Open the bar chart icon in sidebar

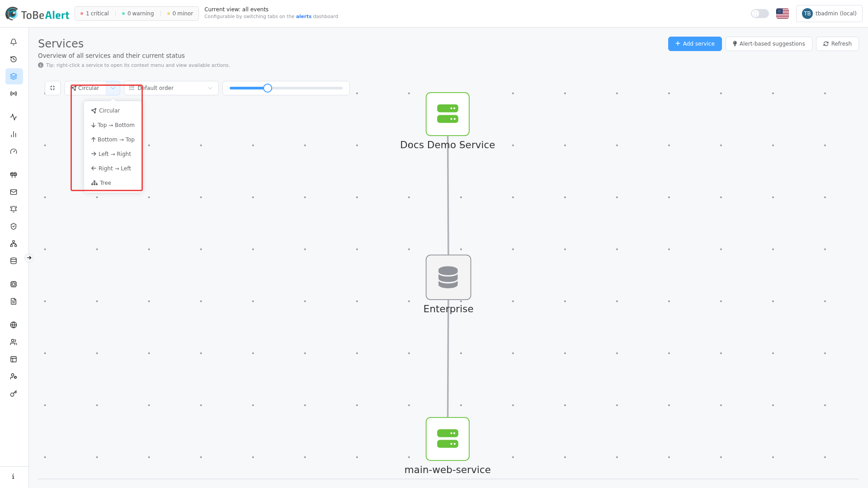(14, 134)
